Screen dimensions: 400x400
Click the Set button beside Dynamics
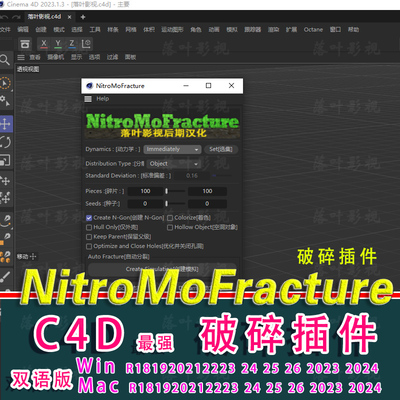(221, 149)
